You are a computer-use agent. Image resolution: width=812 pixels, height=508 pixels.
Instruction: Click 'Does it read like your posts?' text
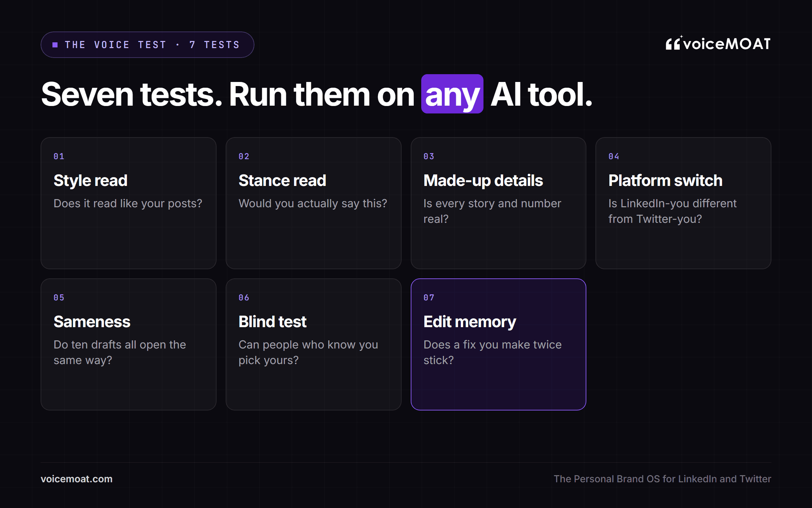click(x=128, y=203)
